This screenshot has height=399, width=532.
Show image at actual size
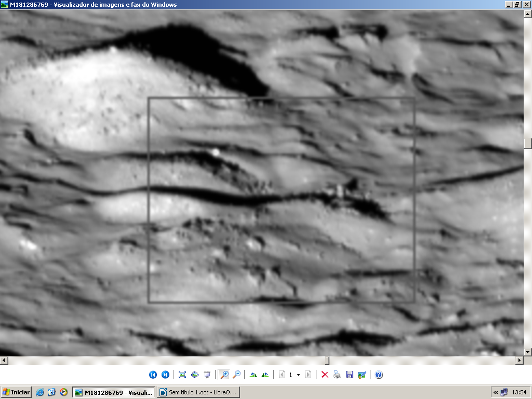tap(195, 375)
